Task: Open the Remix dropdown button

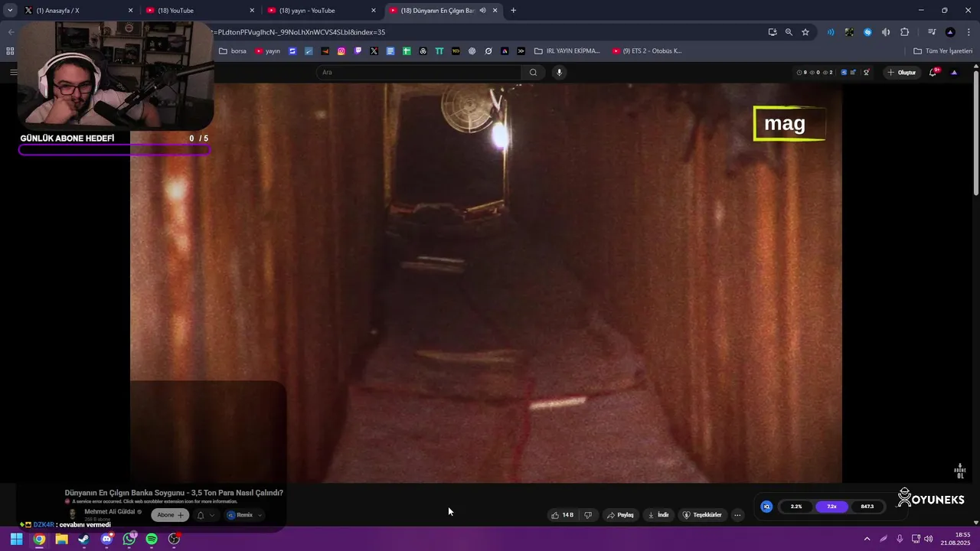Action: pyautogui.click(x=244, y=515)
